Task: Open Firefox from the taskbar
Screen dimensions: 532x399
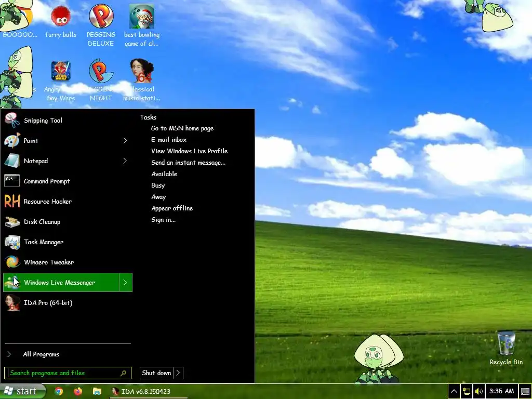Action: click(x=78, y=391)
